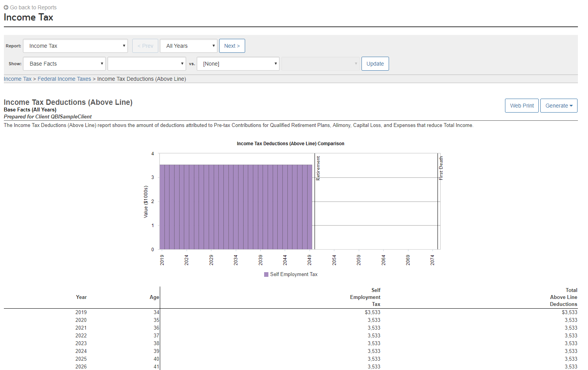The image size is (588, 370).
Task: Select the 2021 year cell
Action: (81, 328)
